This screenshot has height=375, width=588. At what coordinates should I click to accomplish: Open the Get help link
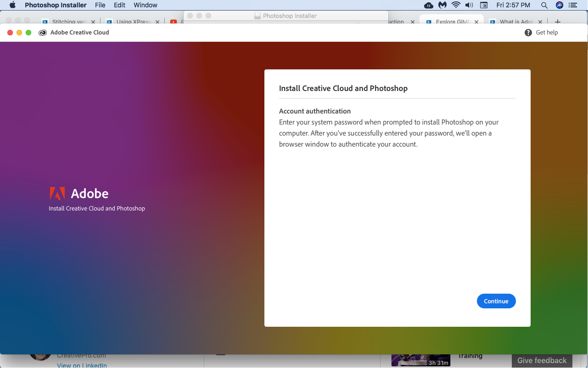click(x=547, y=33)
